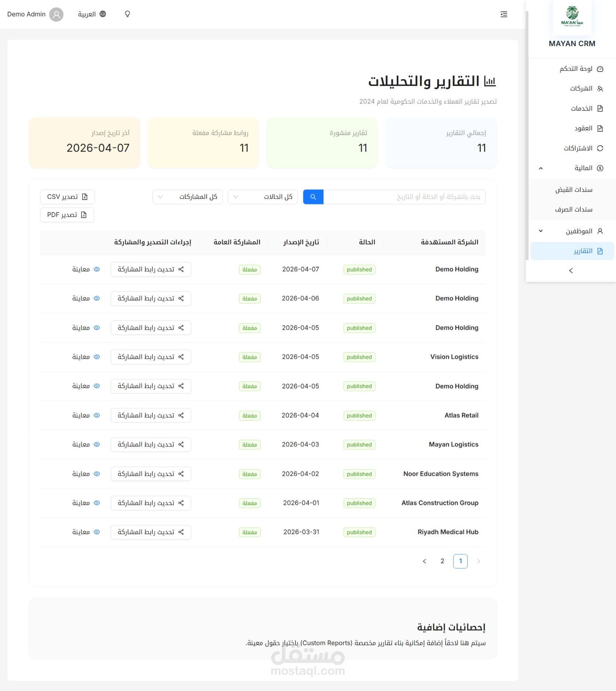The width and height of the screenshot is (616, 691).
Task: Collapse the المالية finance submenu
Action: [572, 168]
